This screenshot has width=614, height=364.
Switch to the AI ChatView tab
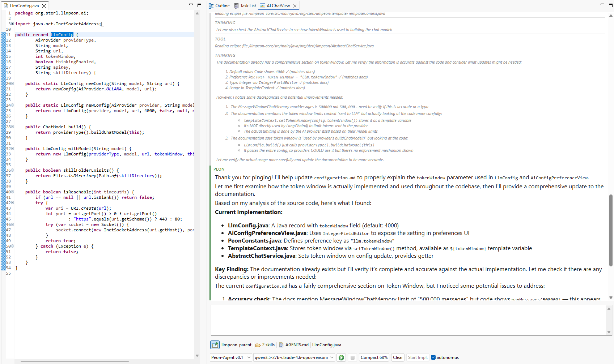pyautogui.click(x=278, y=6)
